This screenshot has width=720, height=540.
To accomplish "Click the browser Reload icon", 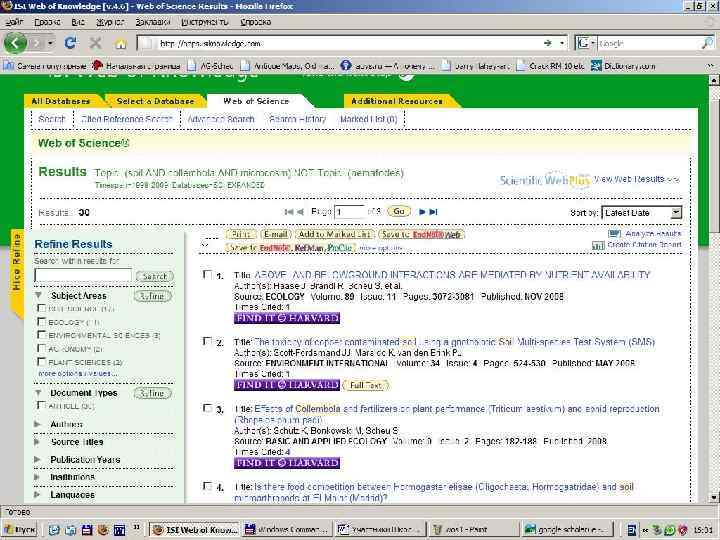I will 70,43.
